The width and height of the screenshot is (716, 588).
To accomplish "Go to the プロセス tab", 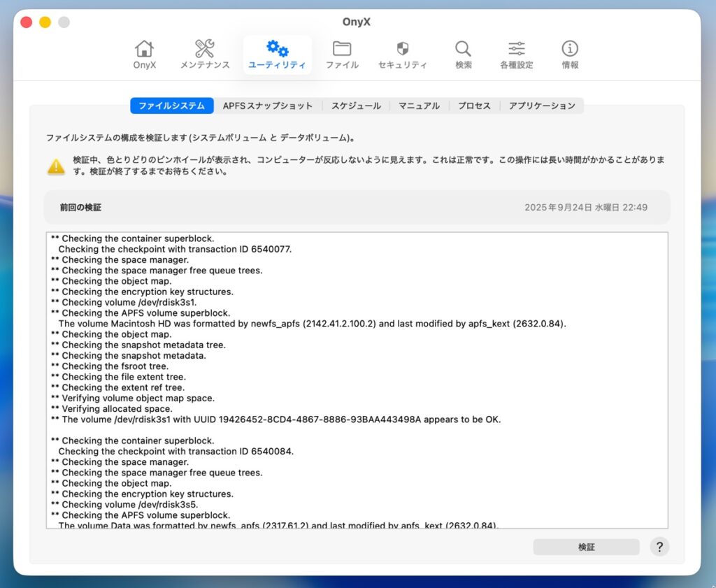I will click(474, 106).
